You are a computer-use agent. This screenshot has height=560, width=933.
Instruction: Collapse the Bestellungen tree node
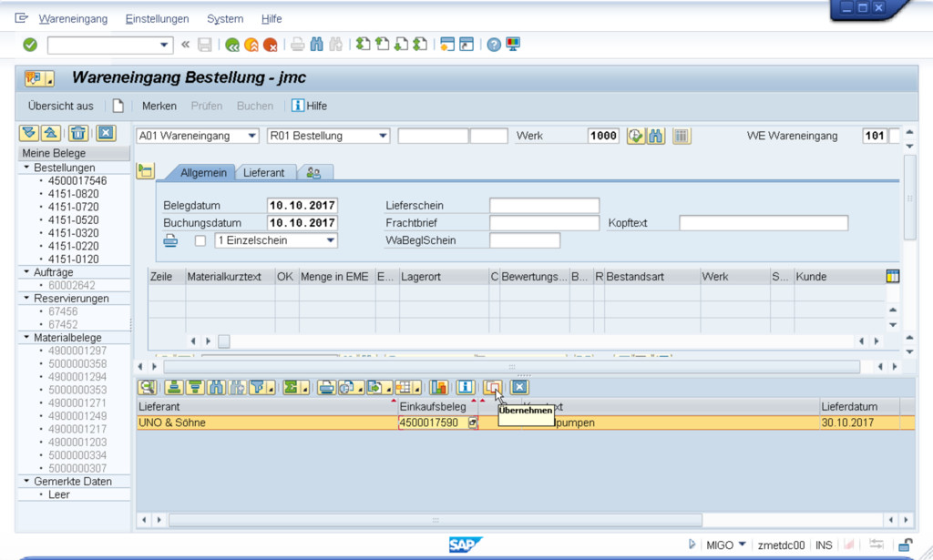[26, 168]
